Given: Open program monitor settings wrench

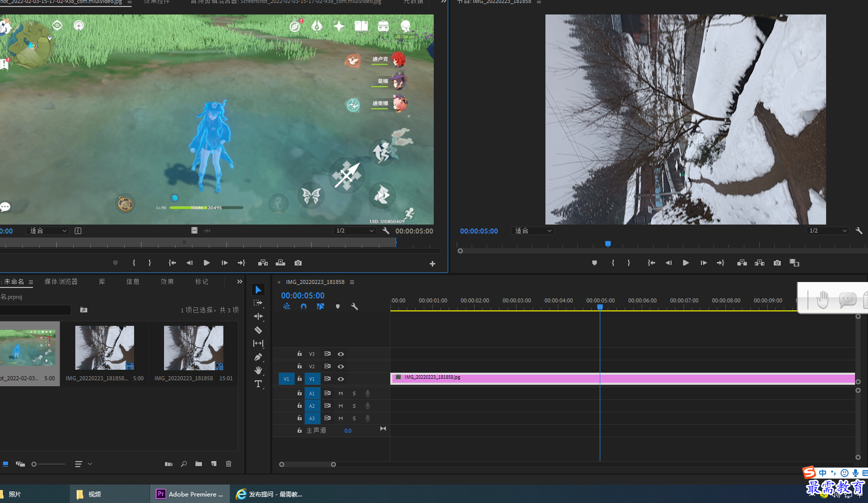Looking at the screenshot, I should [x=859, y=231].
